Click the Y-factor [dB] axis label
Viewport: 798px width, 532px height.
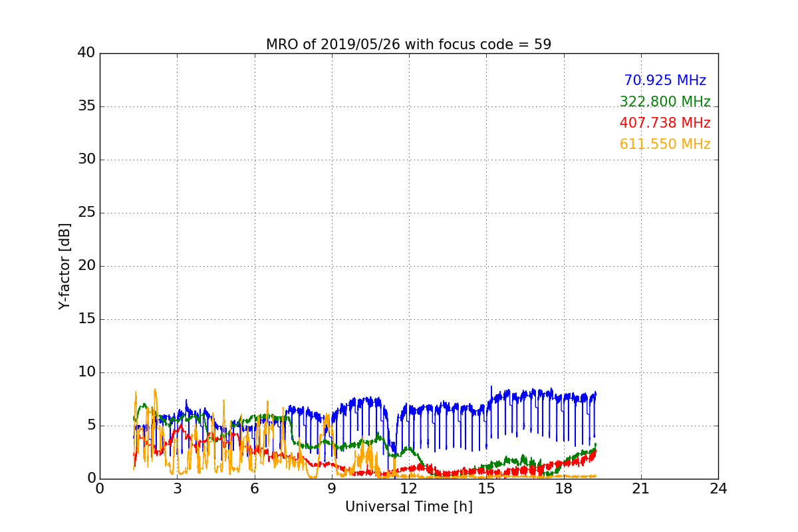click(x=64, y=266)
